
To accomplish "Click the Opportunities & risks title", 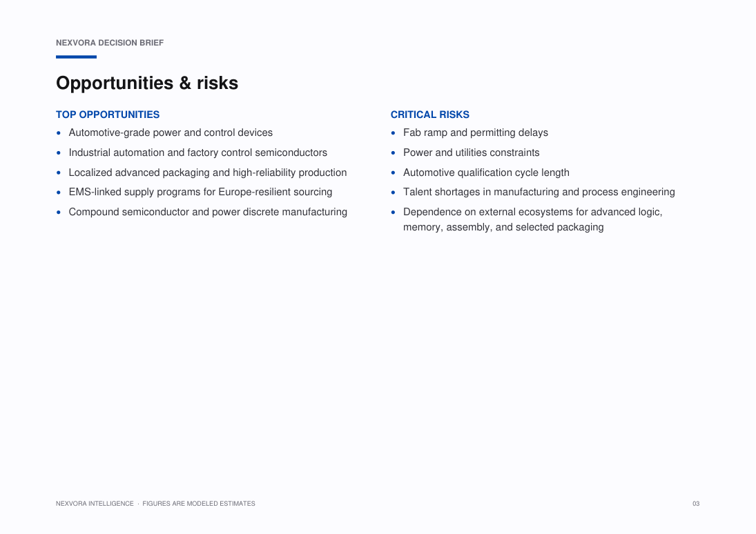I will click(147, 83).
